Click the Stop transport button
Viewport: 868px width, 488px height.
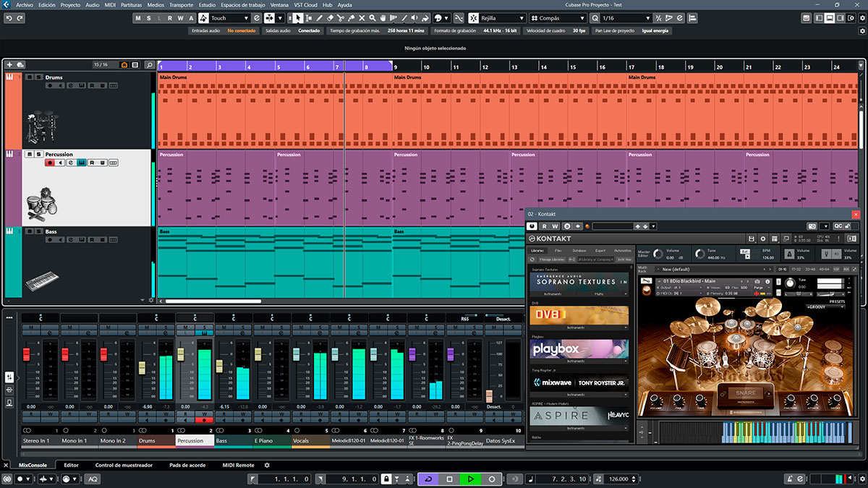pyautogui.click(x=449, y=479)
